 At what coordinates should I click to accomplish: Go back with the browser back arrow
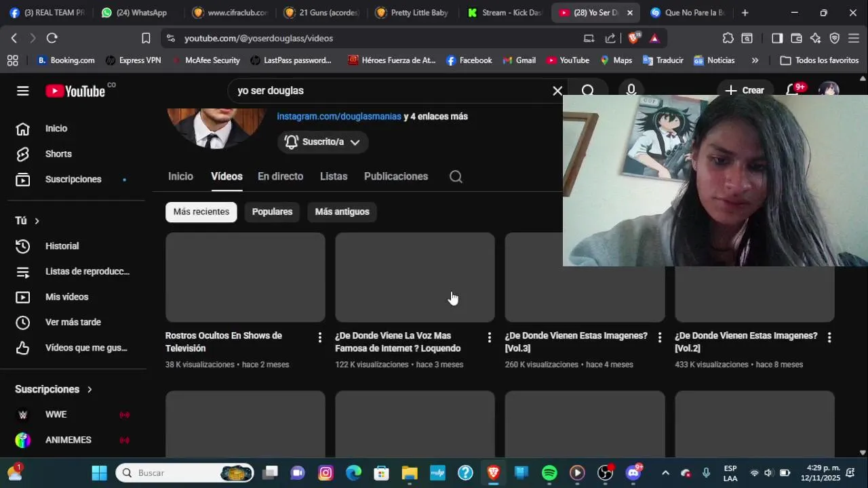14,38
